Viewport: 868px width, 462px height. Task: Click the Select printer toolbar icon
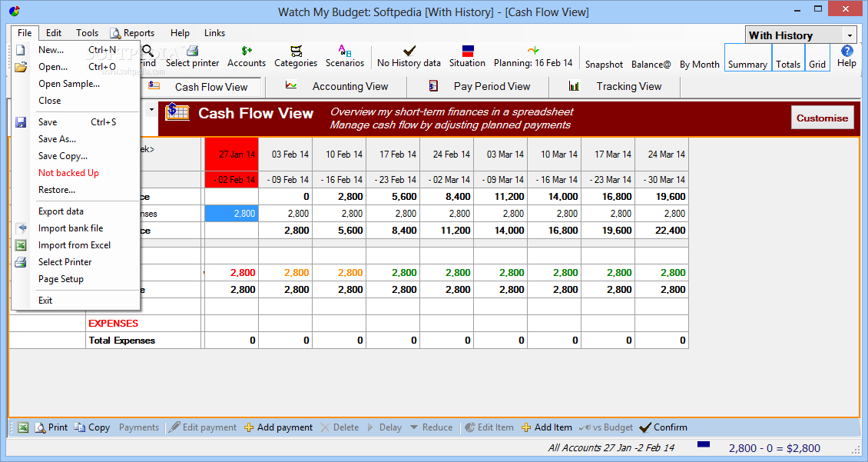pos(192,51)
